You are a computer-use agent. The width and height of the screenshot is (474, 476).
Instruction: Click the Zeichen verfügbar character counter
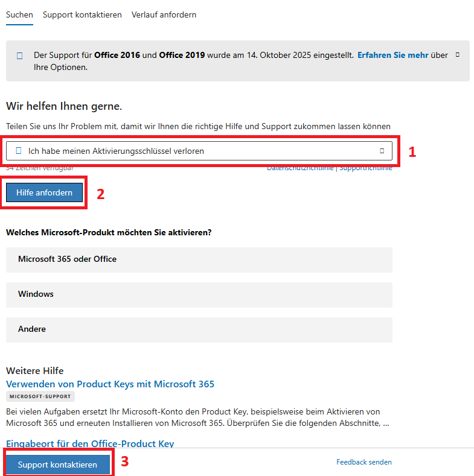tap(39, 168)
